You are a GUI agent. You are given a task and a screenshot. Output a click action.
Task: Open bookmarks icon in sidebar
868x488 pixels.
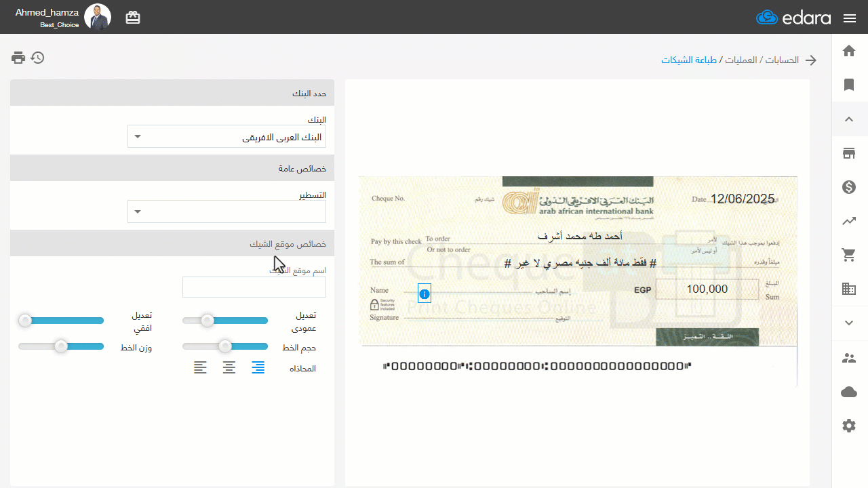pyautogui.click(x=849, y=85)
